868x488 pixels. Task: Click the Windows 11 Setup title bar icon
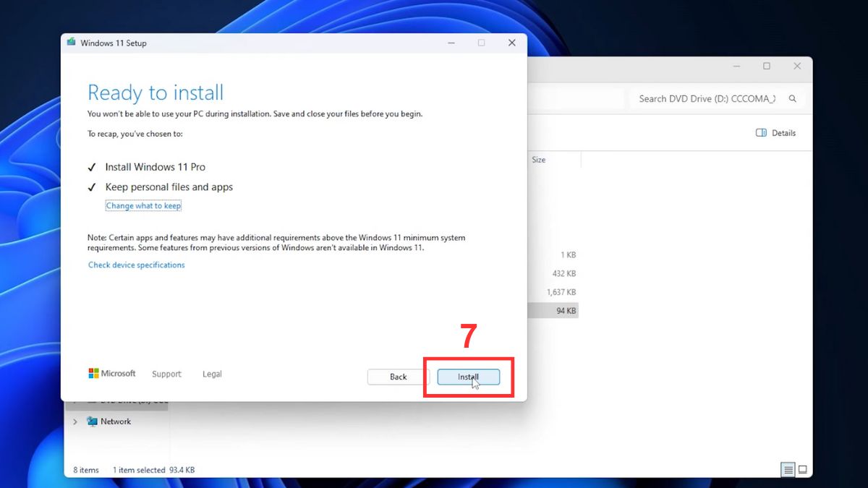[x=71, y=43]
